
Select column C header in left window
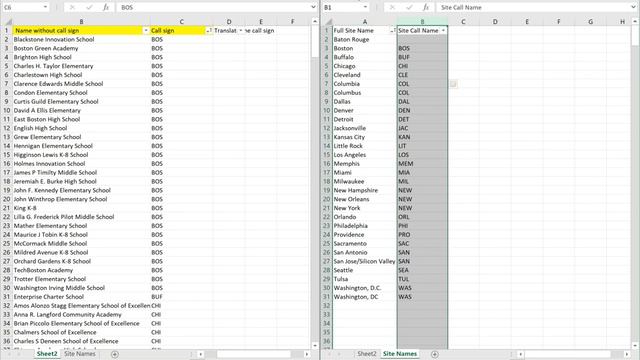tap(181, 22)
